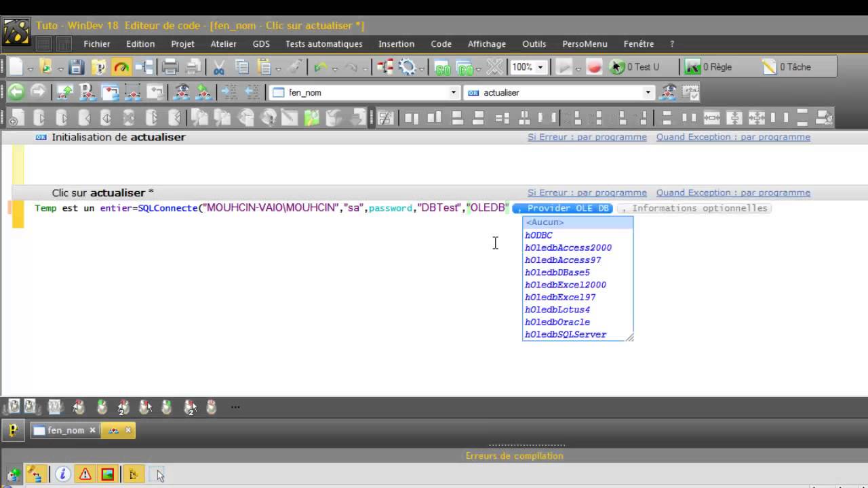Click the WinDev lion logo icon
This screenshot has width=868, height=488.
click(x=17, y=33)
